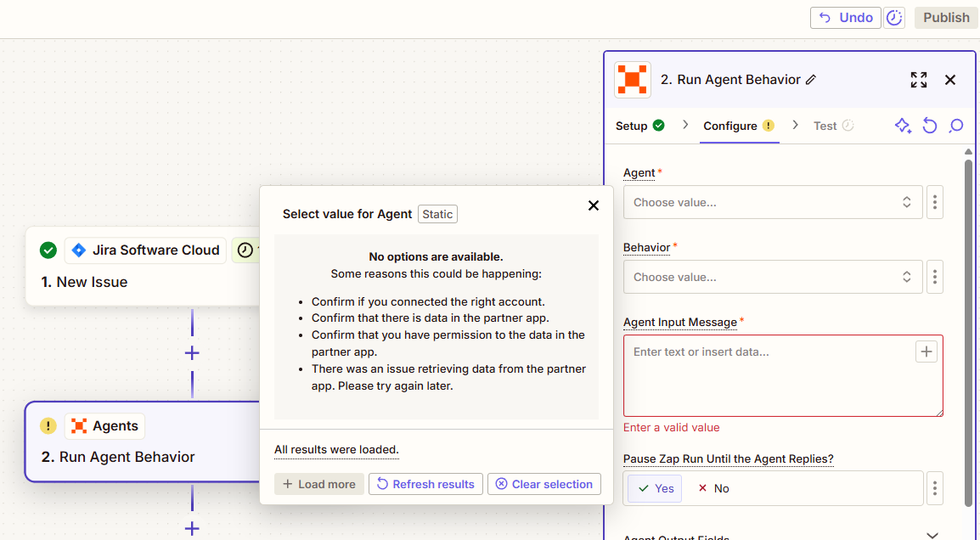
Task: Click the yellow warning icon on Agents step
Action: 48,425
